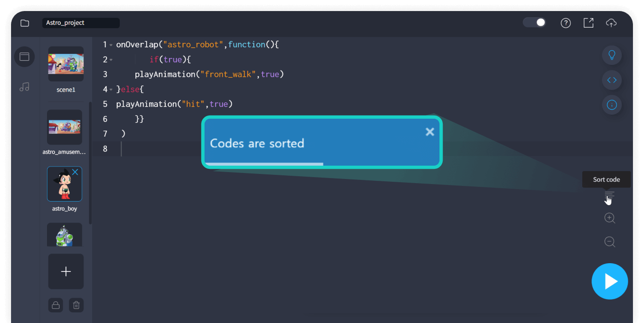
Task: Collapse the if block fold on line 2
Action: tap(111, 59)
